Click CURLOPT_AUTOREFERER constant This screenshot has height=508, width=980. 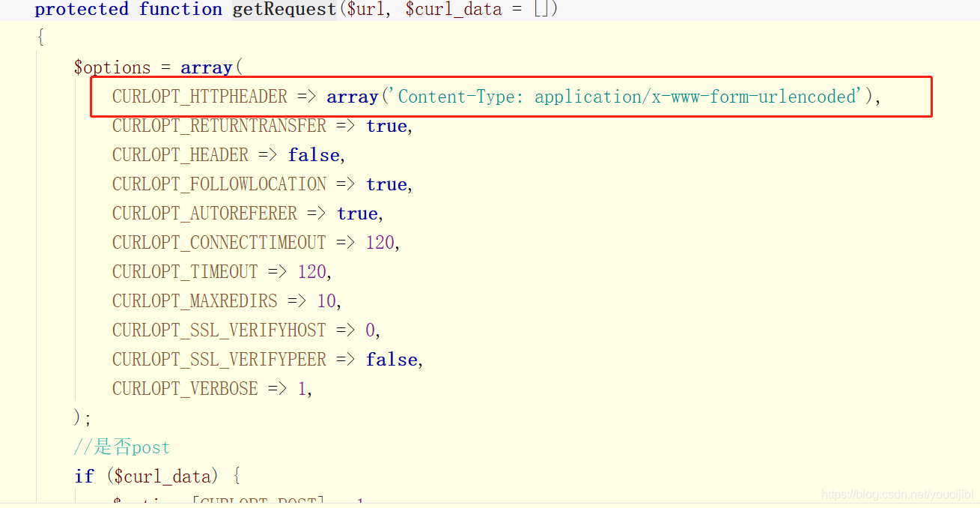tap(204, 214)
